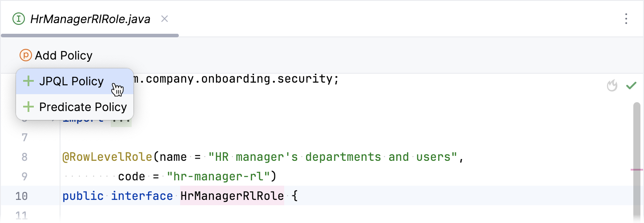Close the HrManagerRlRole.java editor tab

click(165, 19)
